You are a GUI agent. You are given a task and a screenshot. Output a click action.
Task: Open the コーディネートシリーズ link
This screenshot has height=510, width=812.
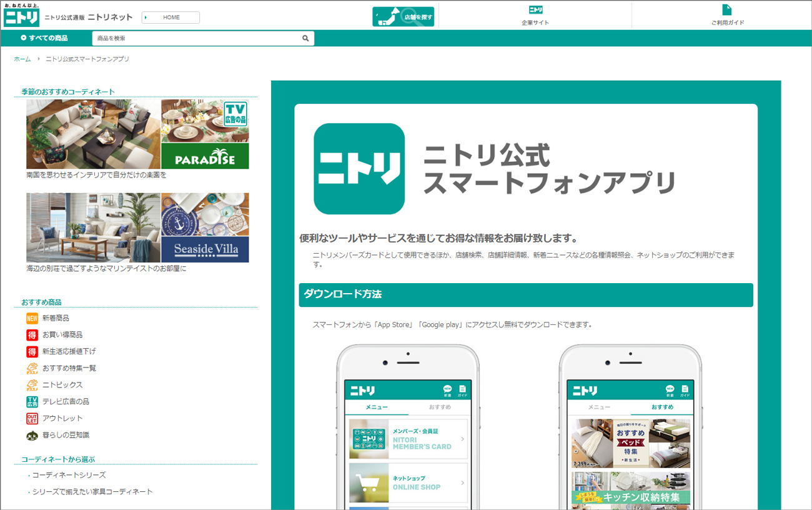[x=69, y=475]
